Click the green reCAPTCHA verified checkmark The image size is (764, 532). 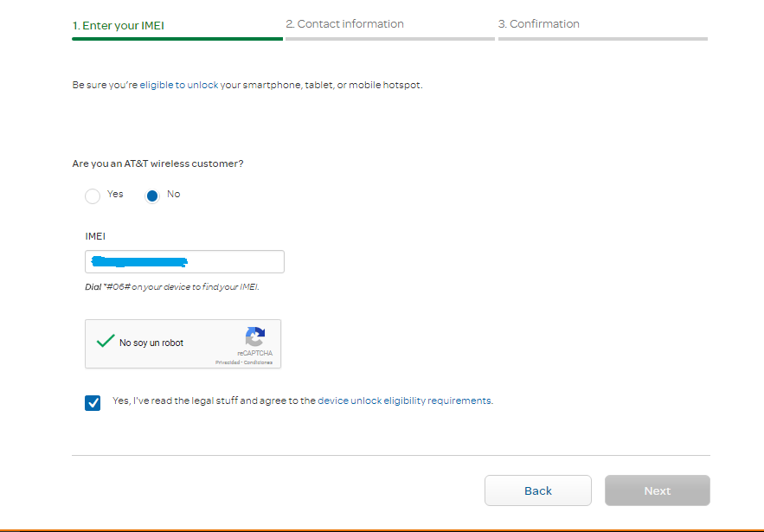106,342
